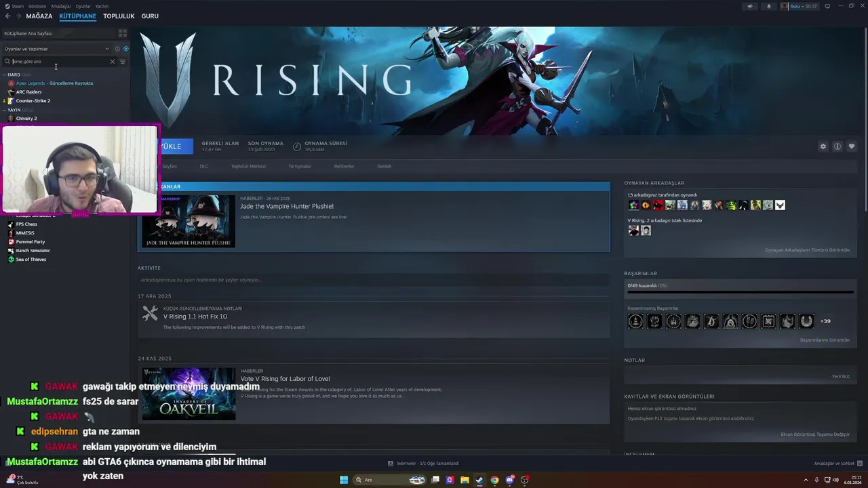The image size is (868, 488).
Task: Open the Steam menu in the menu bar
Action: coord(18,6)
